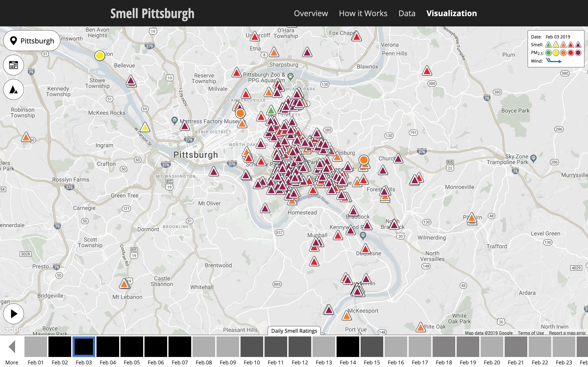The image size is (588, 367).
Task: Select the Feb 08 timeline block
Action: tap(204, 346)
